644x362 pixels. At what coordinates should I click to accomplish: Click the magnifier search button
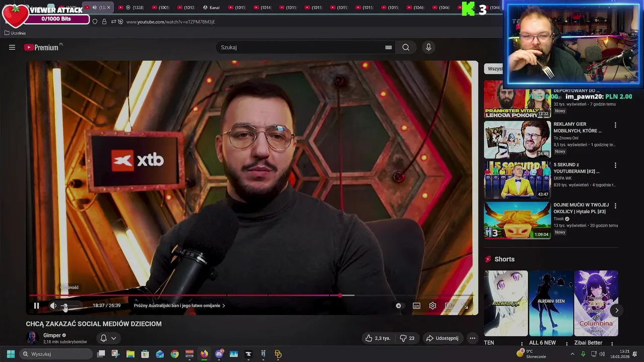pyautogui.click(x=406, y=47)
